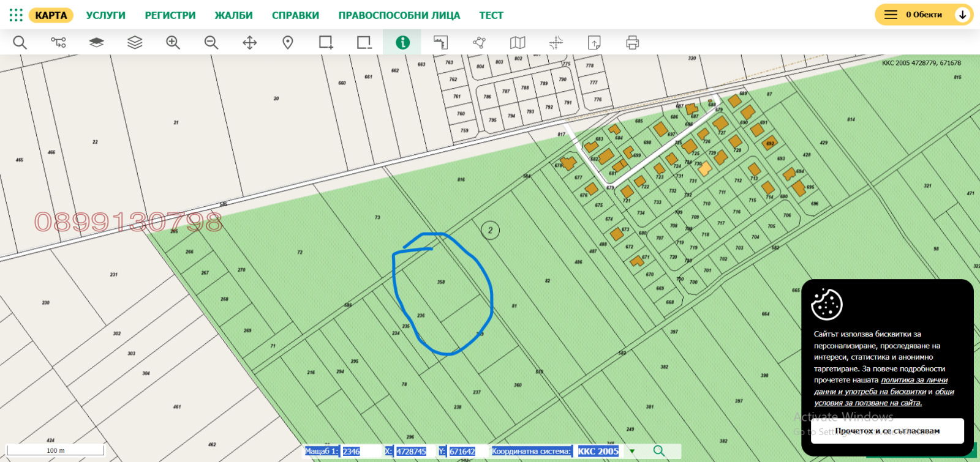The image size is (980, 462).
Task: Toggle the green info identify tool
Action: pyautogui.click(x=402, y=42)
